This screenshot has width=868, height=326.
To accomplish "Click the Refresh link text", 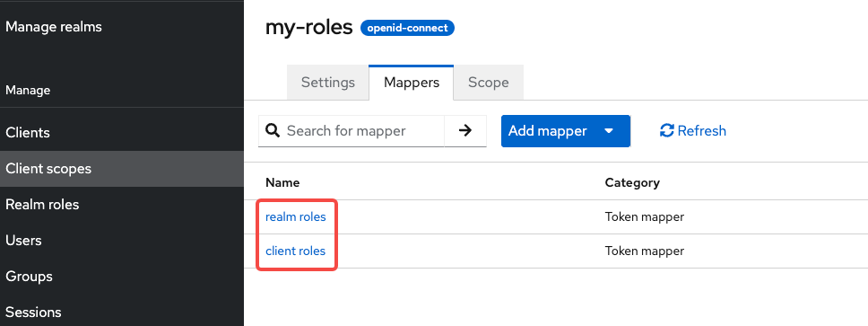I will (x=701, y=131).
